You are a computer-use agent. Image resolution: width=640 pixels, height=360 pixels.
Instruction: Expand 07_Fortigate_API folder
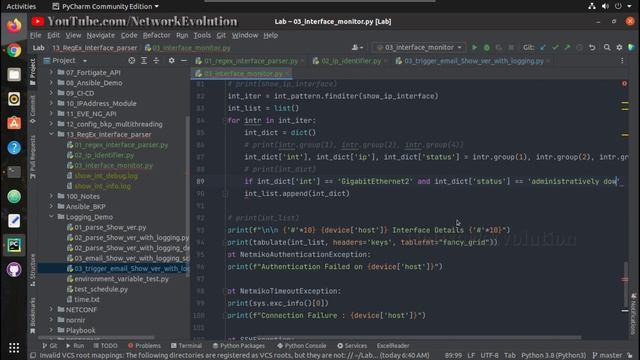(x=51, y=72)
